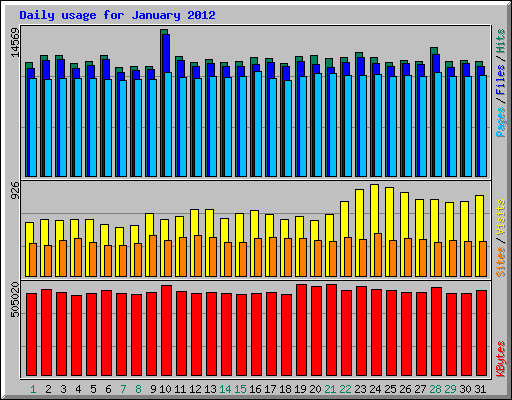Click day label 10 on the x-axis
Image resolution: width=512 pixels, height=400 pixels.
pos(165,389)
